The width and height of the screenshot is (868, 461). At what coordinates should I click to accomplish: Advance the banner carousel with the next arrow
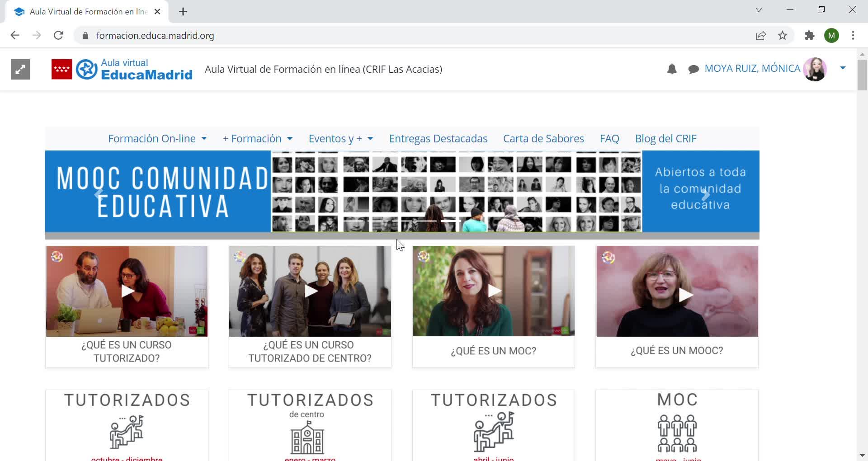click(705, 195)
